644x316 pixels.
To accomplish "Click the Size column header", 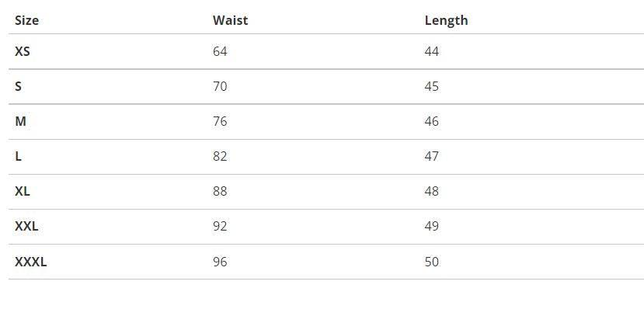I will click(26, 20).
